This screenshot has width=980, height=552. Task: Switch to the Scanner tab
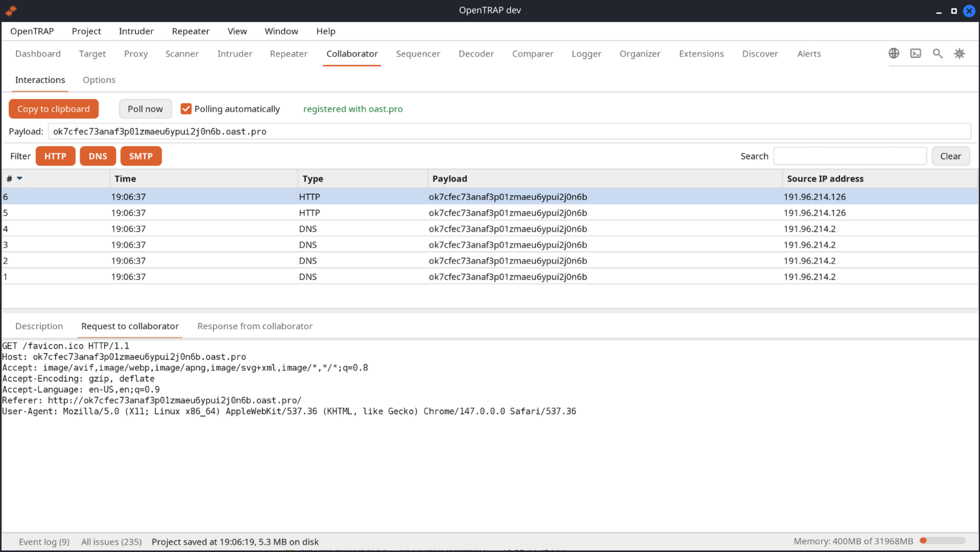pyautogui.click(x=182, y=54)
